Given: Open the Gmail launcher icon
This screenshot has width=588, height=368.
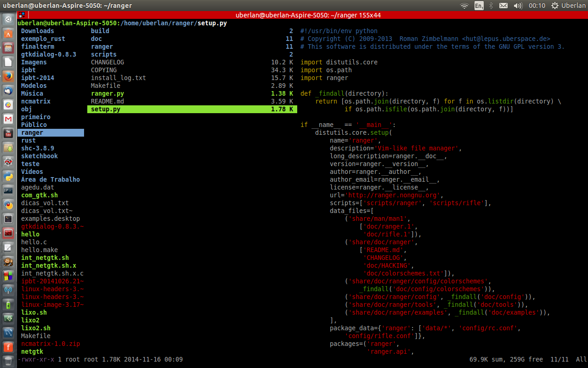Looking at the screenshot, I should tap(8, 119).
